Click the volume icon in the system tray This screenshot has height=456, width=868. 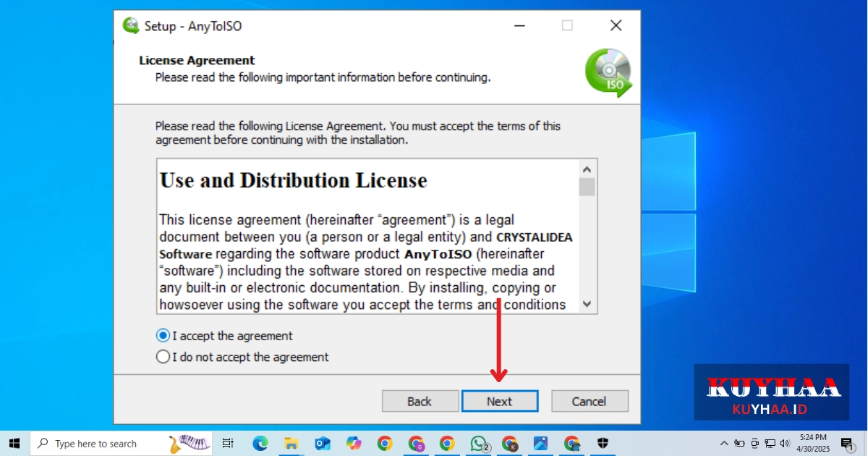click(786, 443)
